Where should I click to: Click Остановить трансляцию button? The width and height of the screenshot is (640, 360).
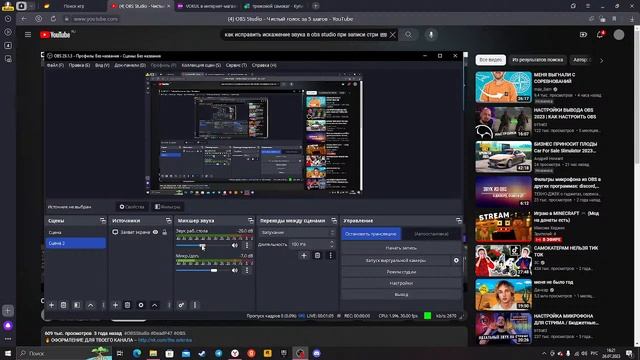[x=371, y=234]
